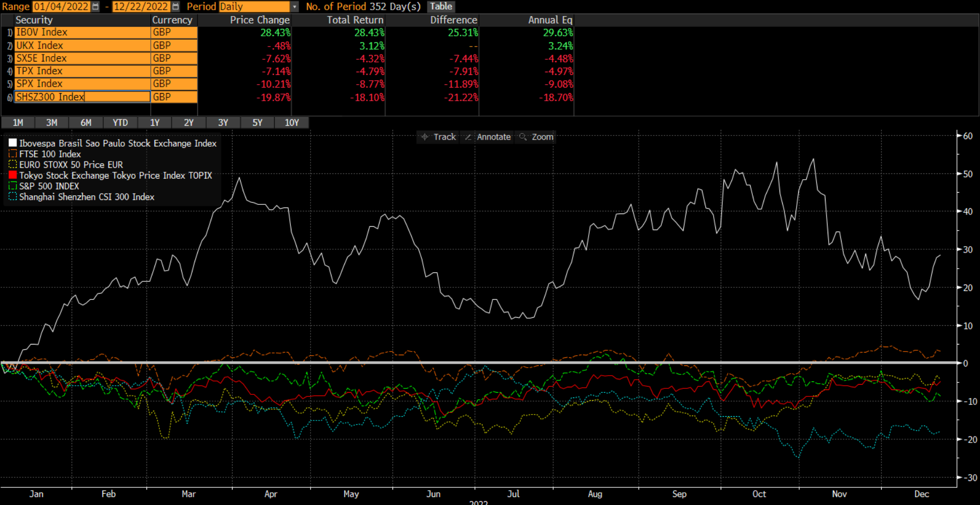Select the Annotate pencil tool

[488, 137]
